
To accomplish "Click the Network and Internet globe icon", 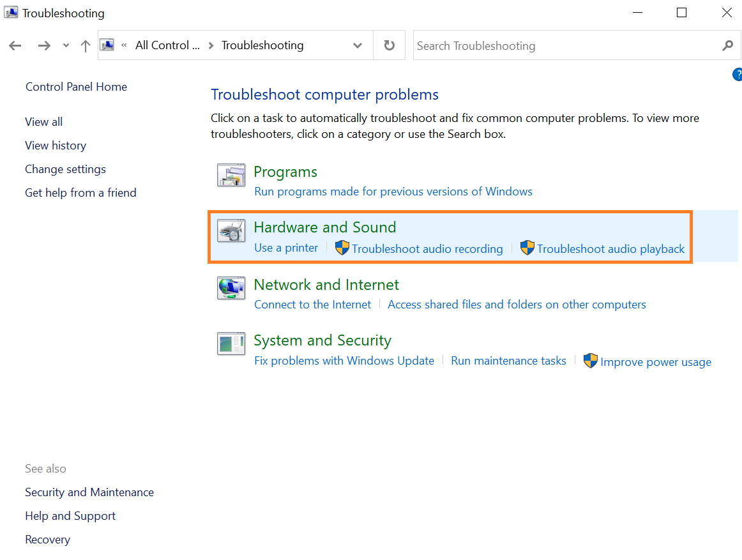I will click(x=231, y=288).
